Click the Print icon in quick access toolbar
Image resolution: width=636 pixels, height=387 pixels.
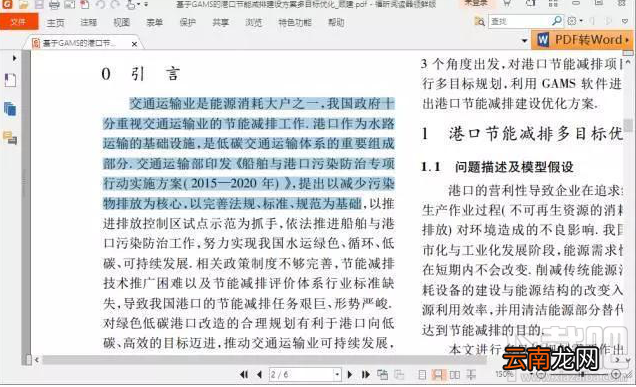[x=54, y=4]
